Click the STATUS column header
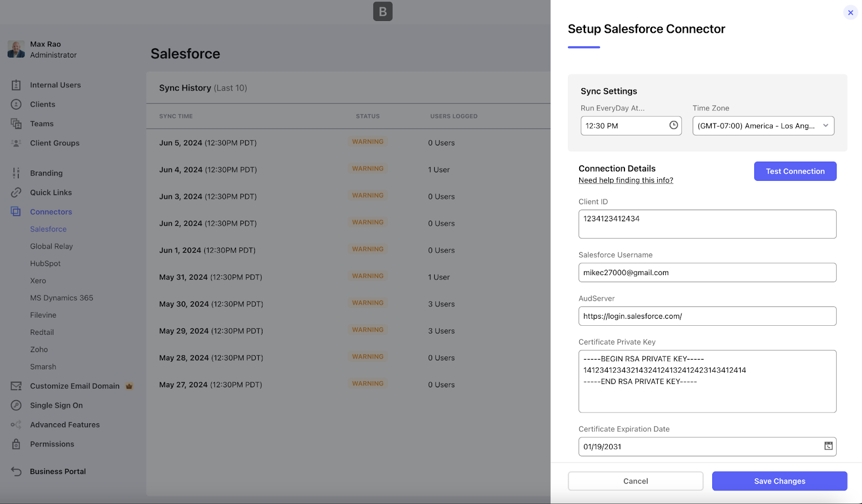Viewport: 862px width, 504px height. coord(368,116)
